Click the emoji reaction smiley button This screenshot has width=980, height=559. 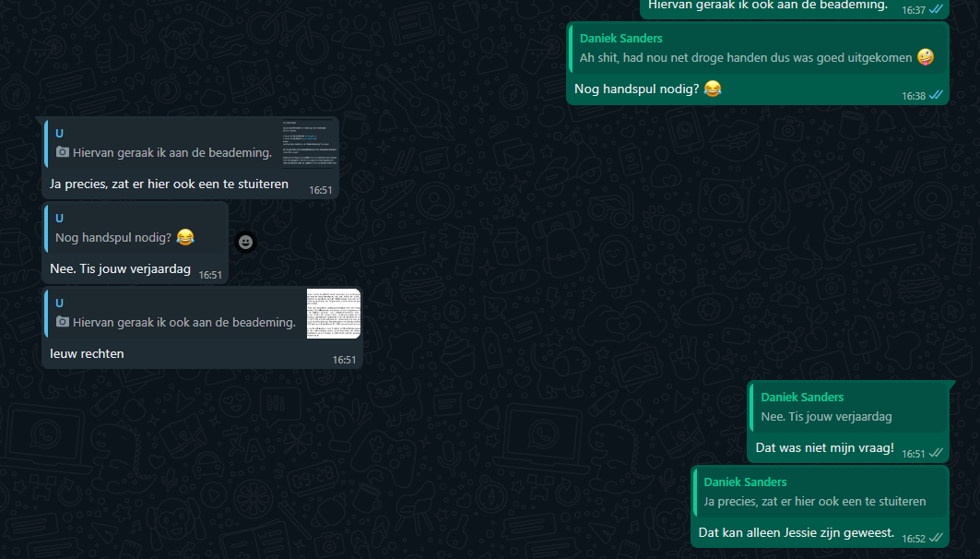[245, 242]
